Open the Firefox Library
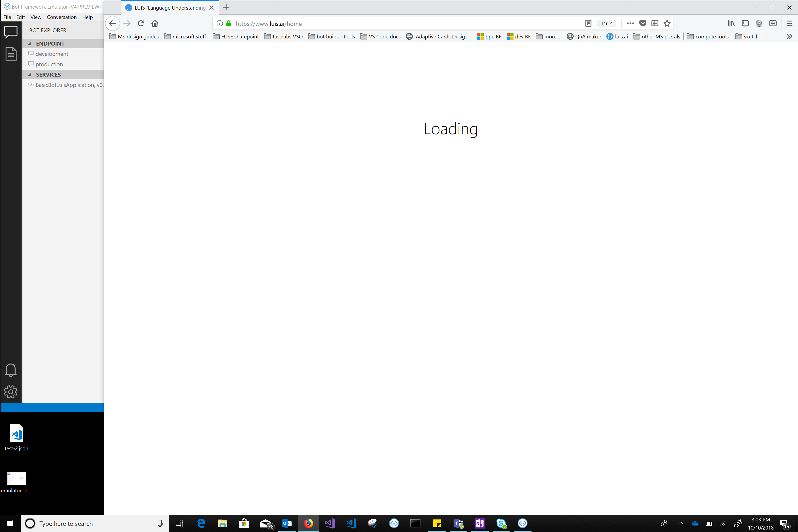Image resolution: width=798 pixels, height=532 pixels. [x=731, y=23]
